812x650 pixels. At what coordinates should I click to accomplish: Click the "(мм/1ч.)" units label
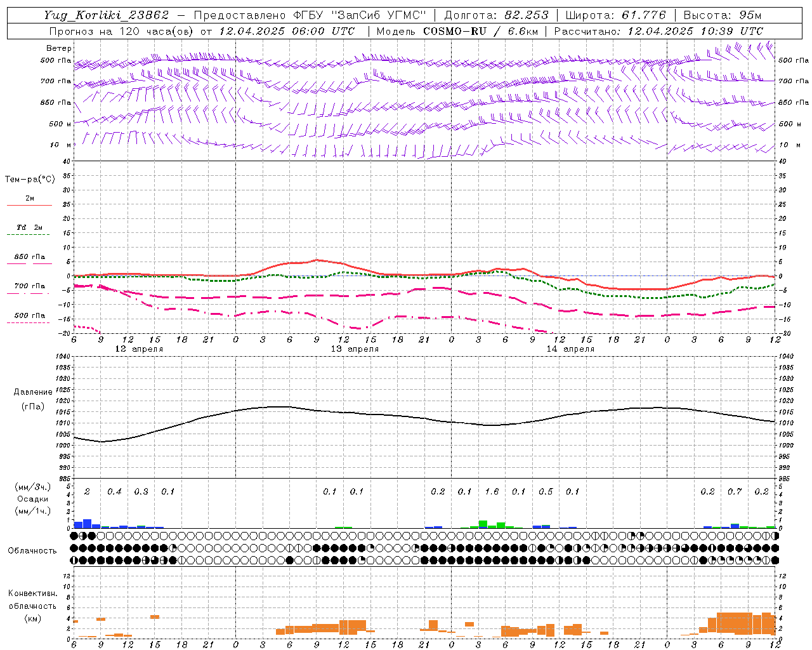point(33,511)
